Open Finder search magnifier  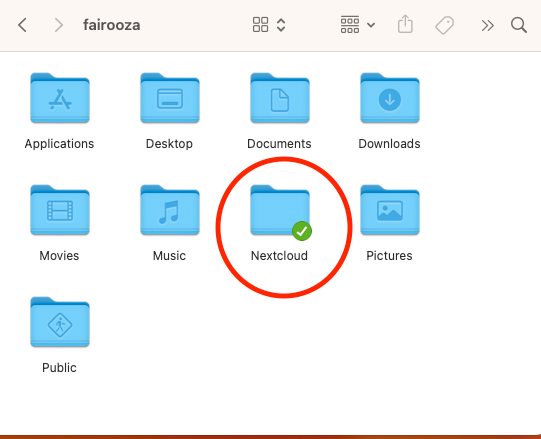click(x=519, y=26)
